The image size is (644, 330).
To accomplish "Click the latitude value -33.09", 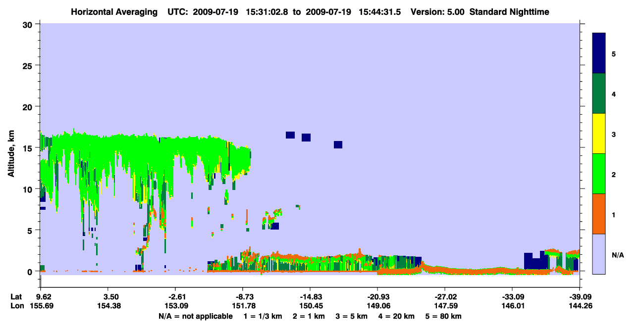I will pos(512,297).
